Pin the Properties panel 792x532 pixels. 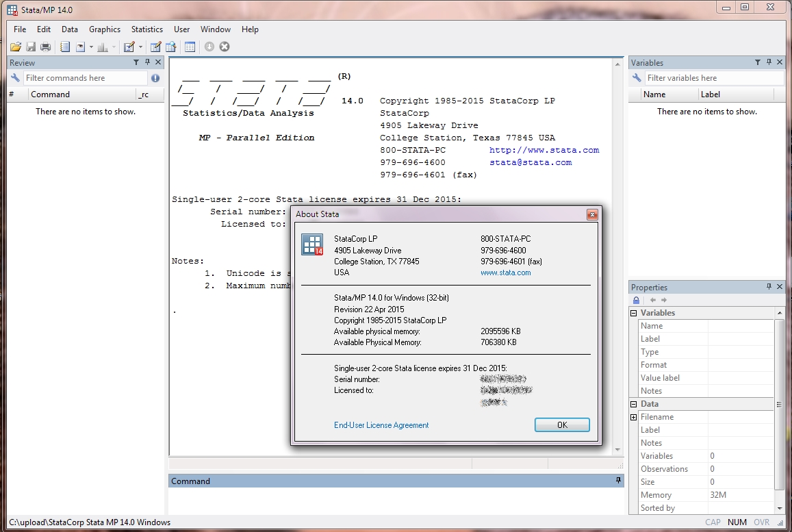click(769, 286)
